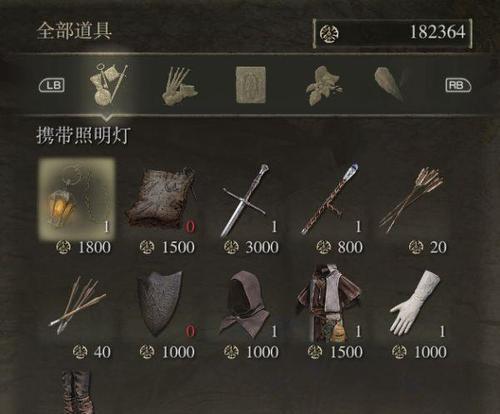The image size is (500, 414).
Task: Open the stone shard category tab
Action: (390, 84)
